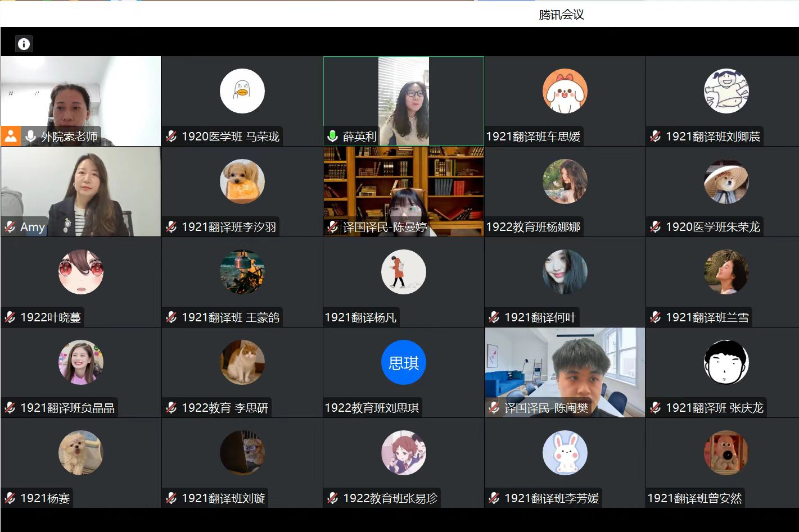Click muted mic icon of 译国译民-陈曼婷
Image resolution: width=799 pixels, height=532 pixels.
pyautogui.click(x=333, y=226)
